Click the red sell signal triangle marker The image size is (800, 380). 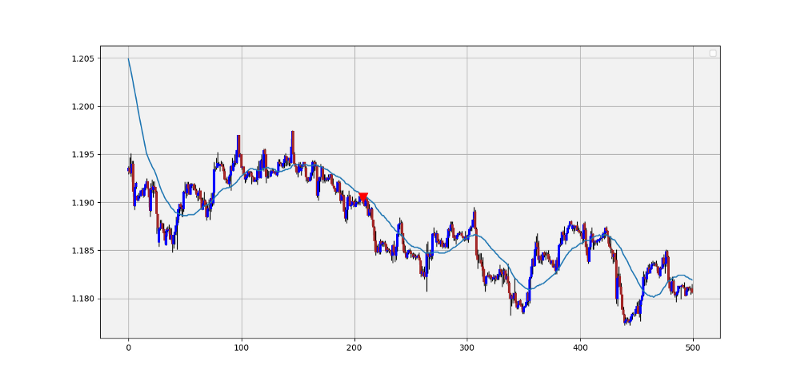pos(363,198)
